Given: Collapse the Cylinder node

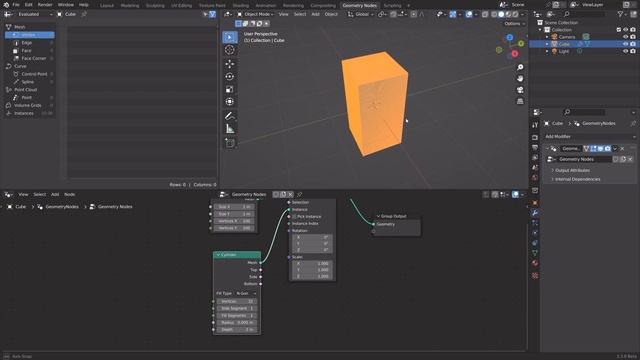Looking at the screenshot, I should tap(218, 255).
